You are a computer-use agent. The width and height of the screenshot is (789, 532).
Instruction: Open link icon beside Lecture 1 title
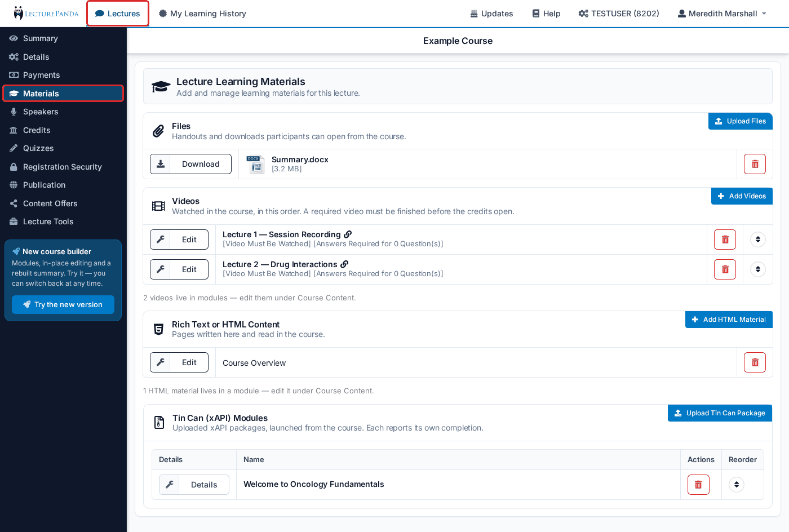coord(348,234)
